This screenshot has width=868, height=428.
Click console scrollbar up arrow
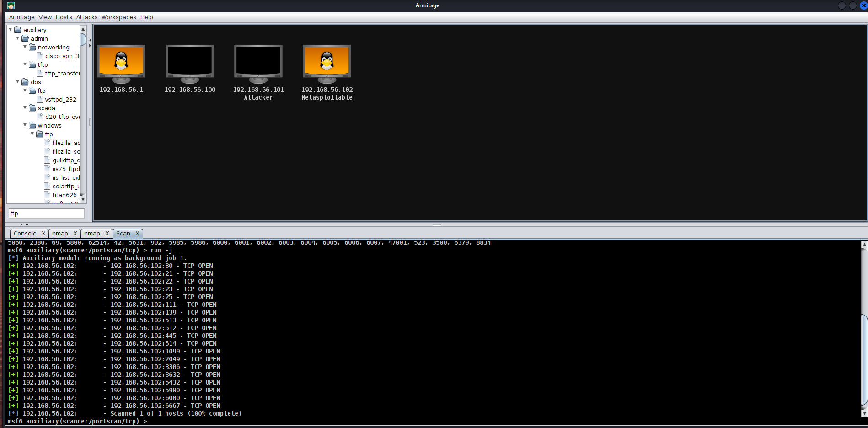[x=864, y=245]
